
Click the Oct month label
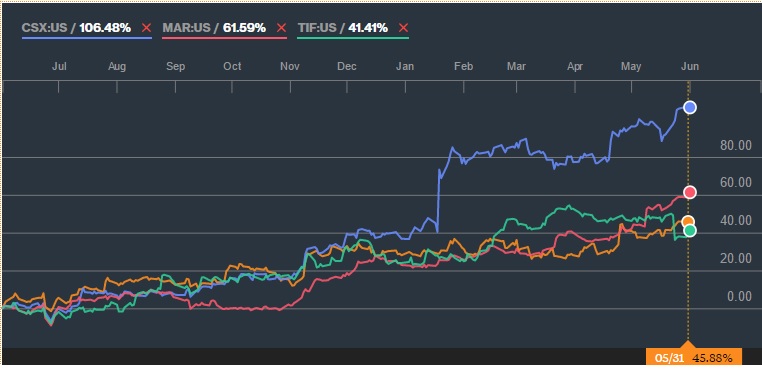coord(232,66)
